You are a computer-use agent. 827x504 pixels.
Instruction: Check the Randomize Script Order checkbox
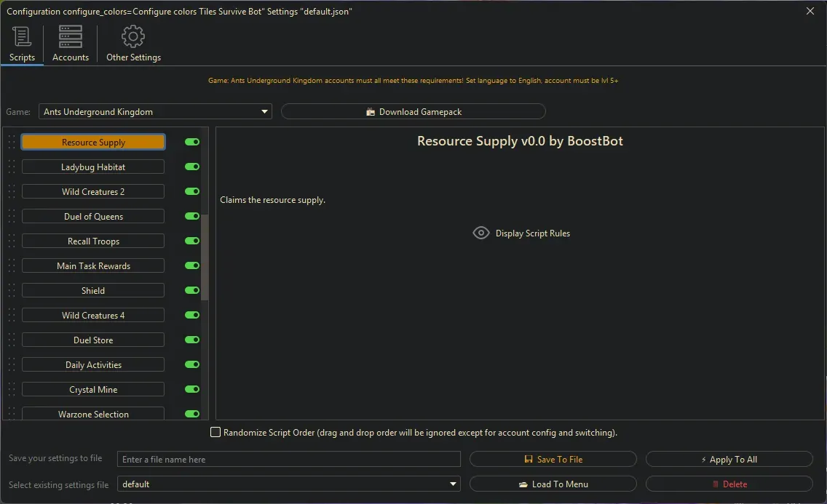point(215,433)
